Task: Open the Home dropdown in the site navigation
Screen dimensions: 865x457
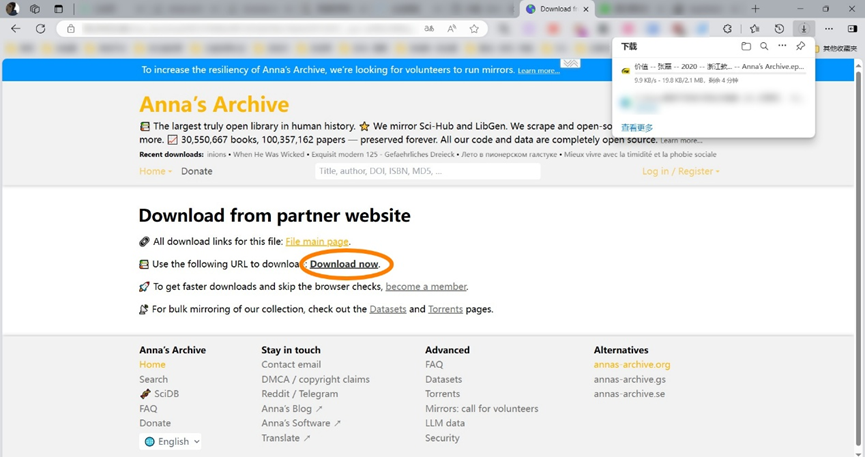Action: point(156,171)
